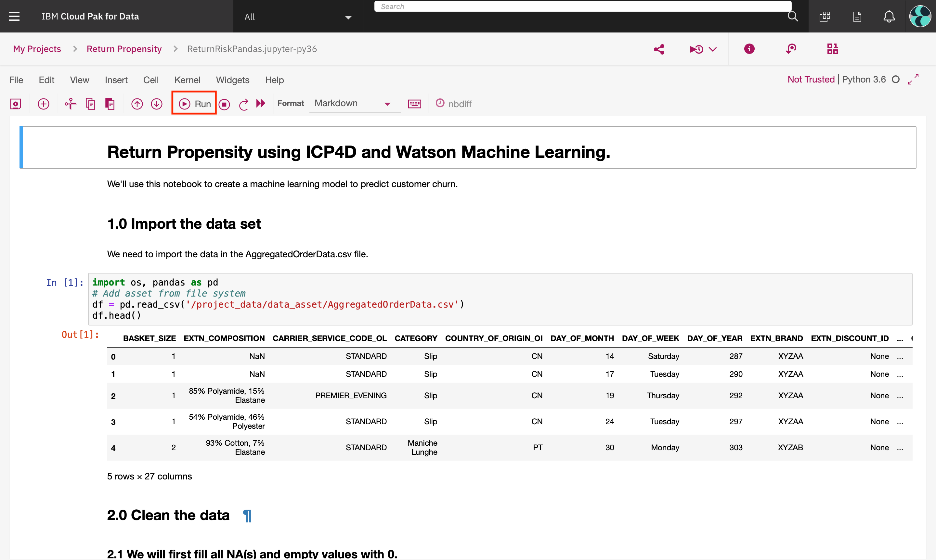Image resolution: width=936 pixels, height=560 pixels.
Task: Move the selected cell up
Action: click(x=137, y=104)
